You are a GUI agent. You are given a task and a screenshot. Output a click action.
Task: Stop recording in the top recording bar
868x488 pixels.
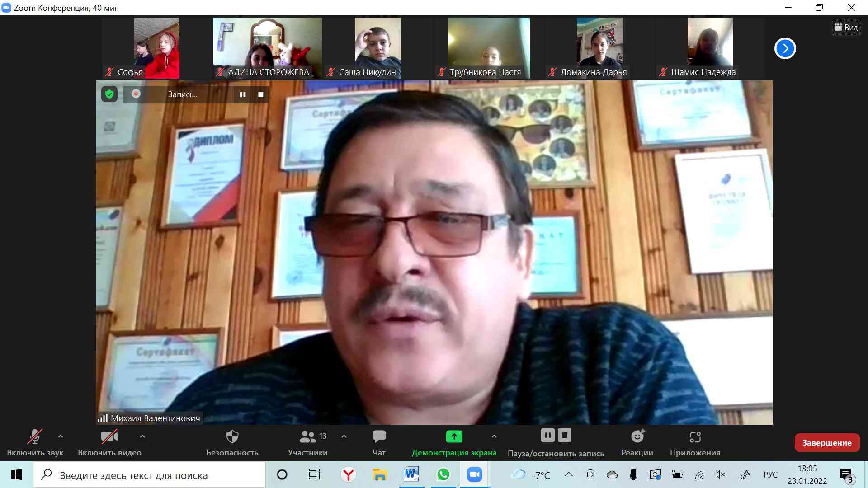261,94
